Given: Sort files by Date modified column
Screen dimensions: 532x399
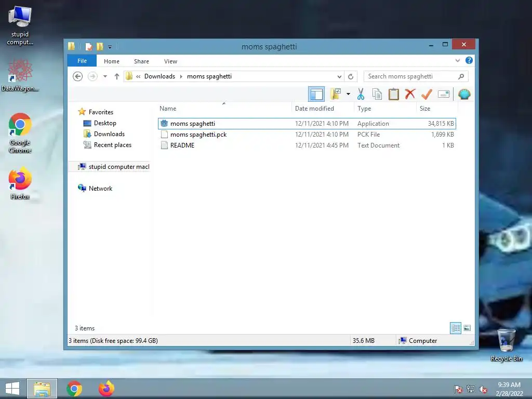Looking at the screenshot, I should [322, 109].
